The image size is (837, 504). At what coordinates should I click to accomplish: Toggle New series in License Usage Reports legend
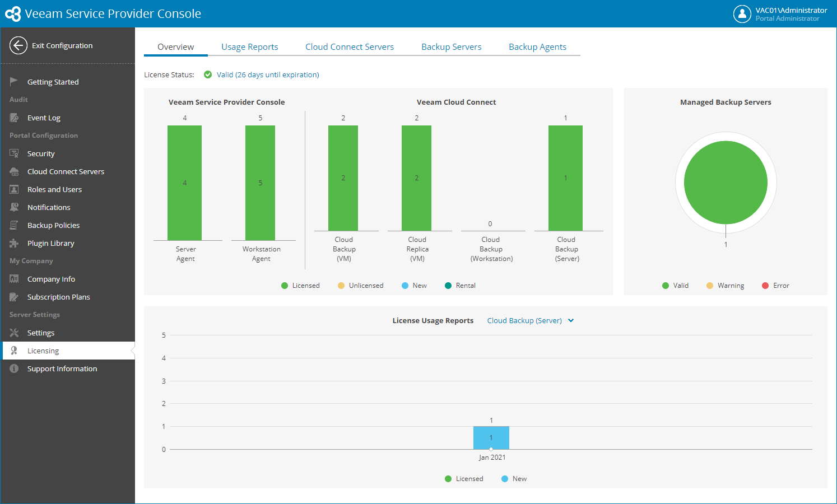(x=514, y=479)
